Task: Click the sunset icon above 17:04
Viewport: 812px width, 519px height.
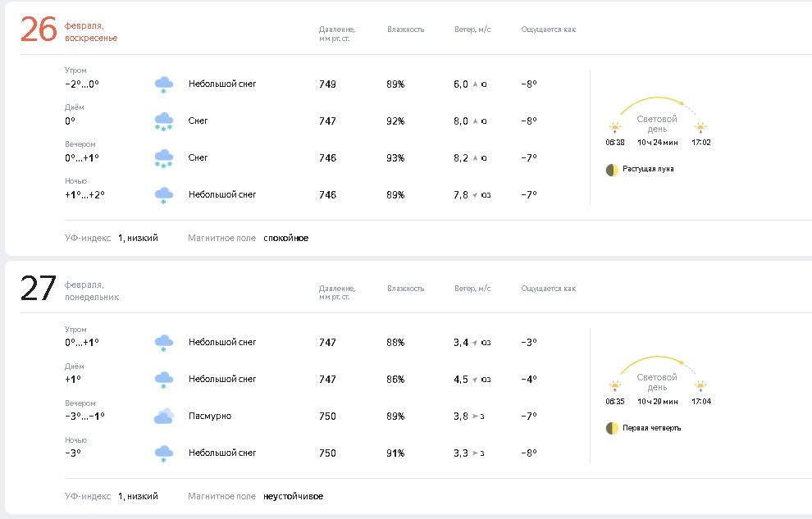Action: coord(700,386)
